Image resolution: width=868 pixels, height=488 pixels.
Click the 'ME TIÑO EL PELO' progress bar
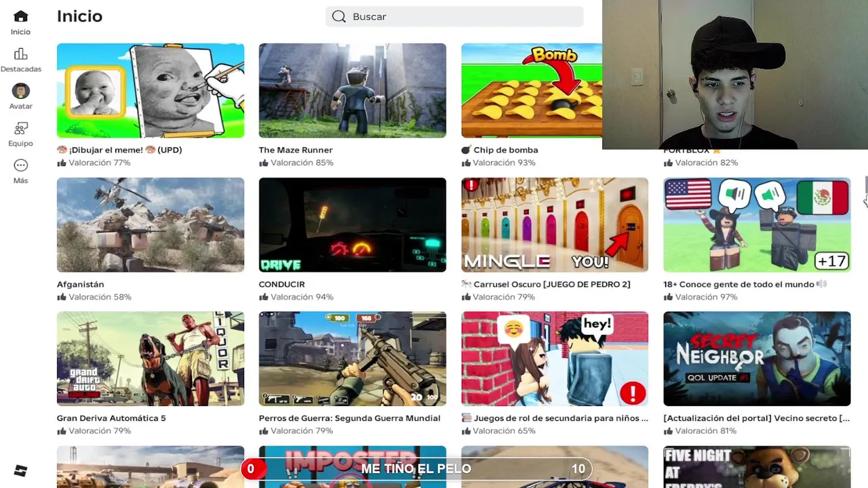(x=416, y=468)
